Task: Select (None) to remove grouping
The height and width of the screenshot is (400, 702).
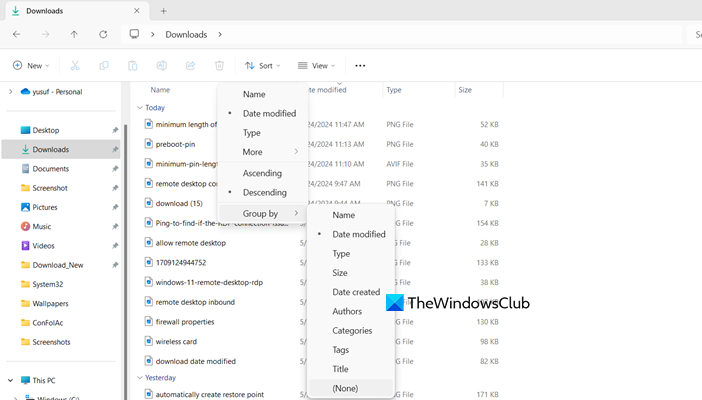Action: (x=351, y=388)
